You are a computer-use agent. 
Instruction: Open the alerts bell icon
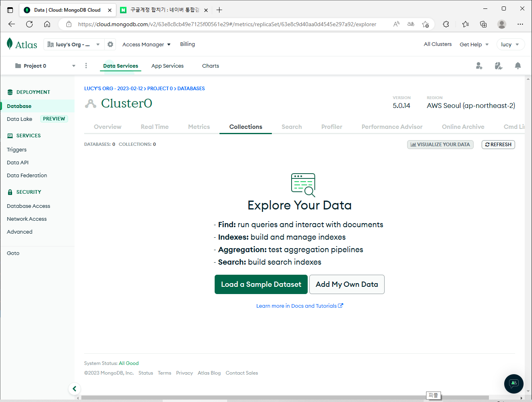pyautogui.click(x=518, y=66)
